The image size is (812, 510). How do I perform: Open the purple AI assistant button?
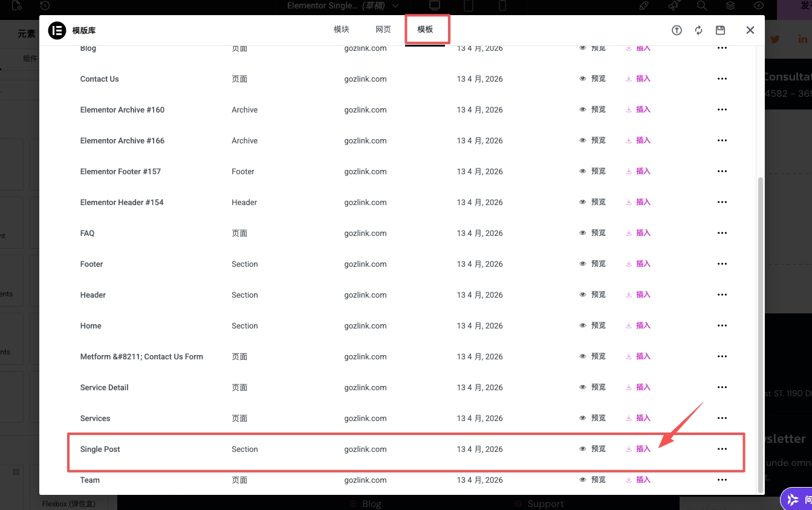[x=796, y=500]
